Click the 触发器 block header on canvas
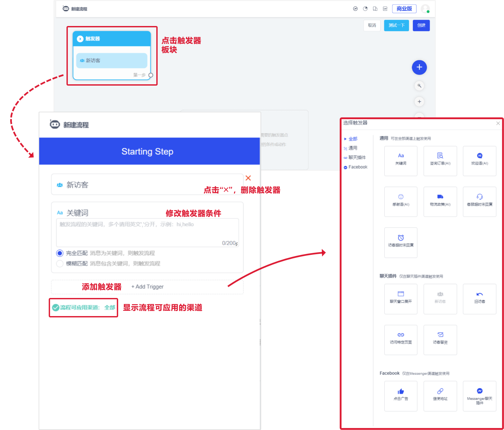The image size is (504, 430). point(112,39)
